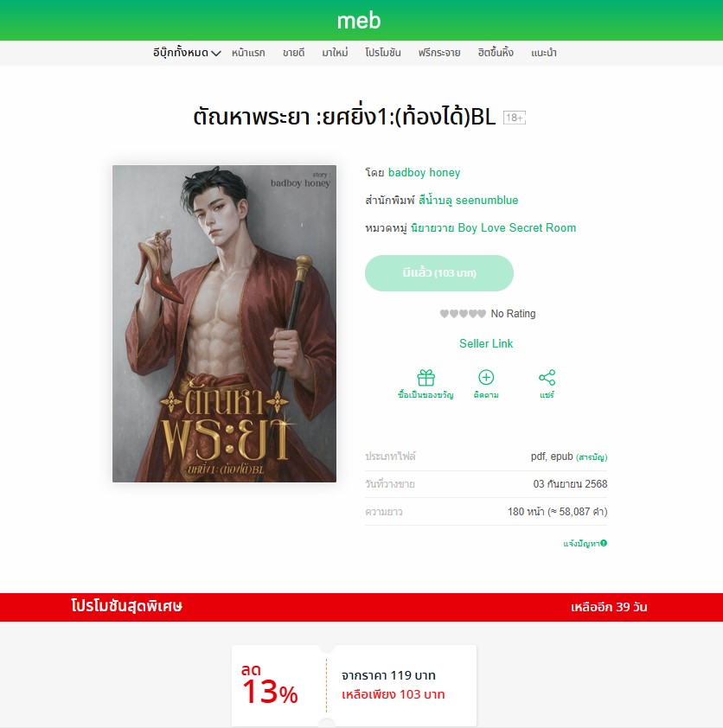
Task: Click the meb logo in header
Action: (359, 21)
